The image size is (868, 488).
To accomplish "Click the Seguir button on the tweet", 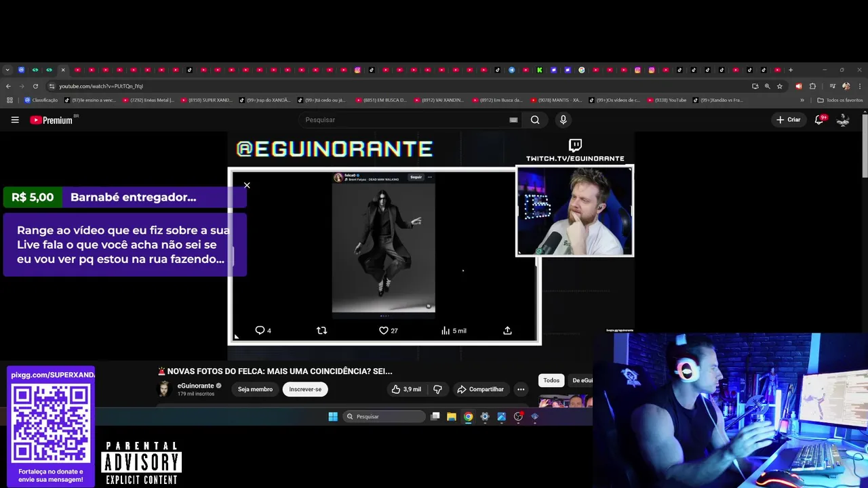I will pyautogui.click(x=416, y=177).
